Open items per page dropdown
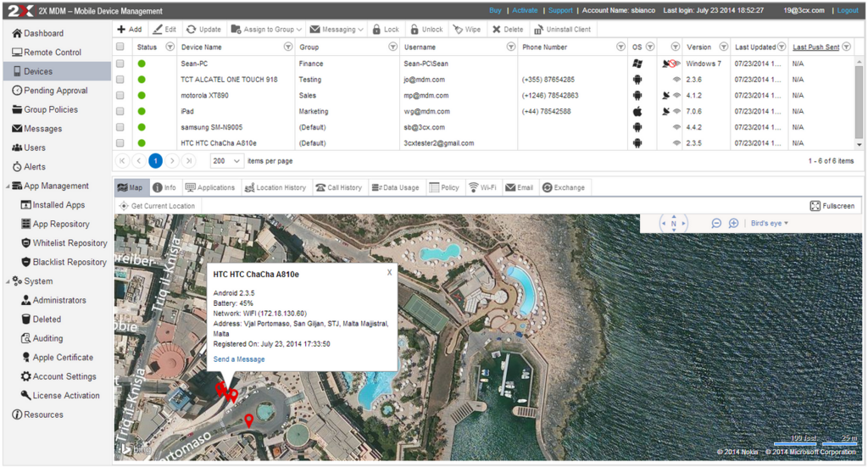 click(x=226, y=161)
